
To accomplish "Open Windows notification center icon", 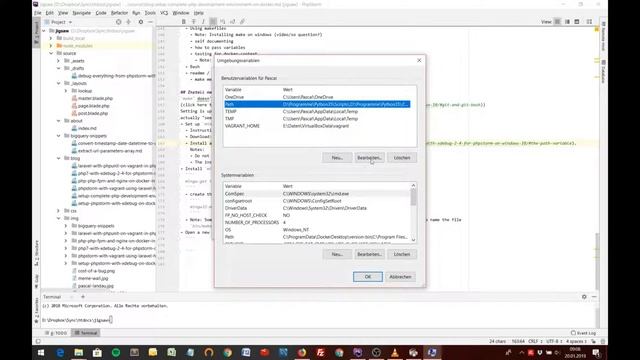I will click(x=596, y=353).
